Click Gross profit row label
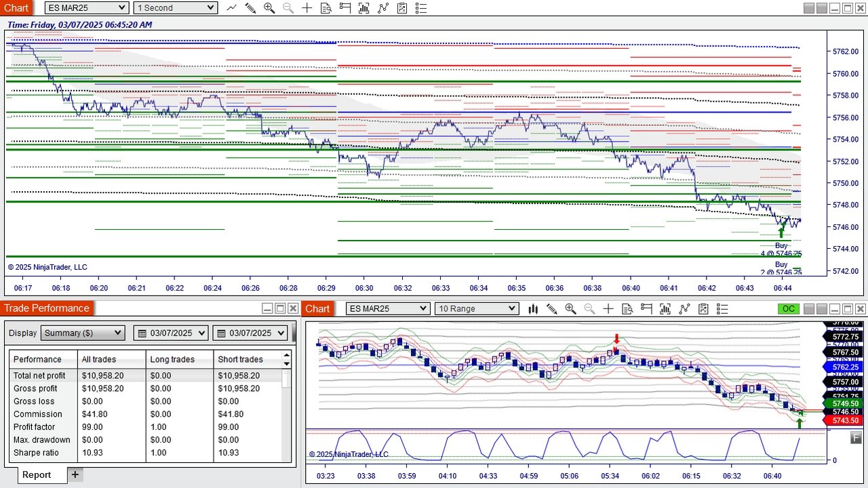 (35, 388)
